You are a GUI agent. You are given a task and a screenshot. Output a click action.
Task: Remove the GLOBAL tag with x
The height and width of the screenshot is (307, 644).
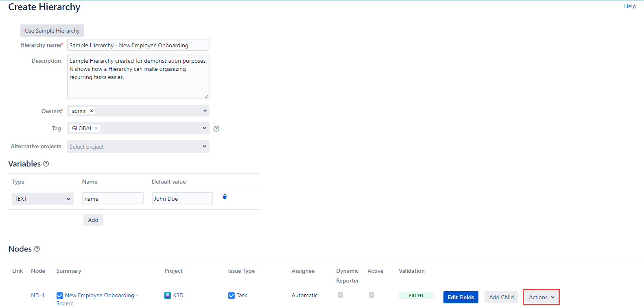(x=96, y=128)
